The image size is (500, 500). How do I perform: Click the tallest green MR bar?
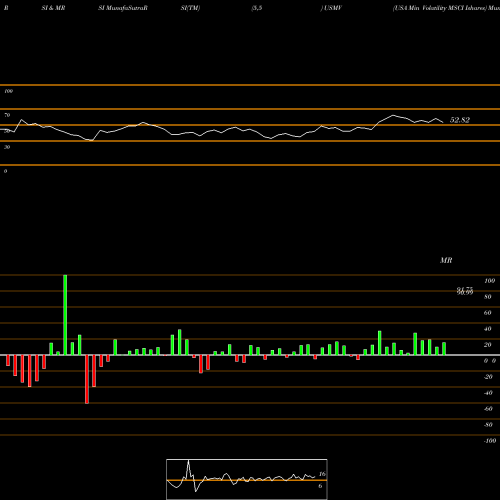click(65, 315)
